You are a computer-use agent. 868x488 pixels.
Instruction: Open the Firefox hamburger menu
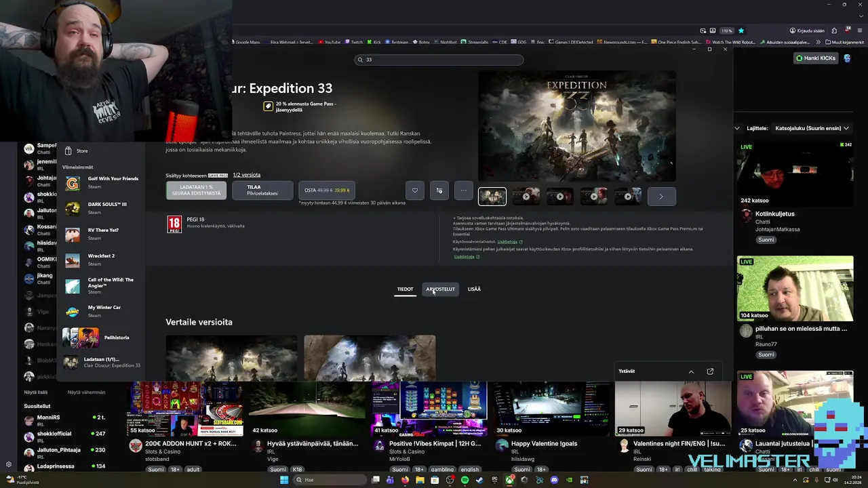[860, 30]
